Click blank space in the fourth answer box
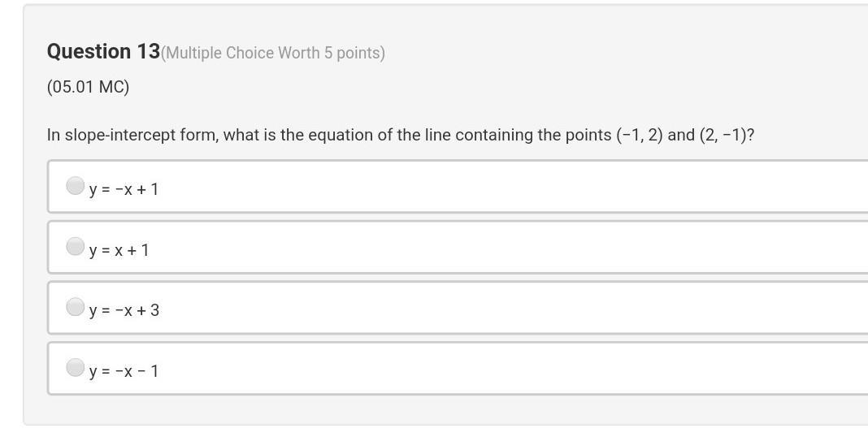This screenshot has width=868, height=428. click(488, 370)
